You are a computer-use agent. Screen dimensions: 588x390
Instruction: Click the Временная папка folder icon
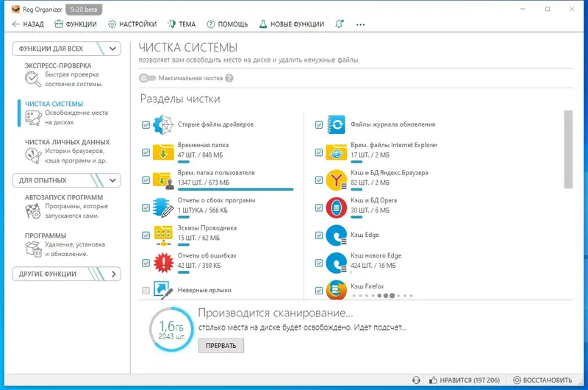point(163,152)
